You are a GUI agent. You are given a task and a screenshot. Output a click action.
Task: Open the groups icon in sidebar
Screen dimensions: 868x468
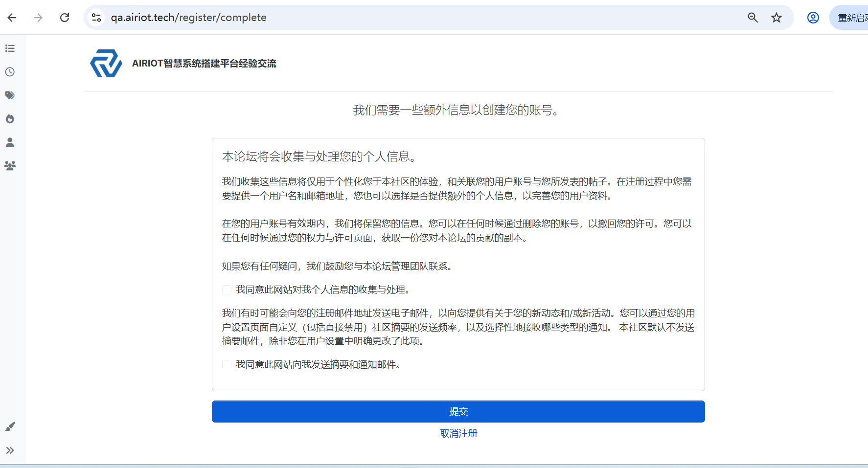coord(10,166)
